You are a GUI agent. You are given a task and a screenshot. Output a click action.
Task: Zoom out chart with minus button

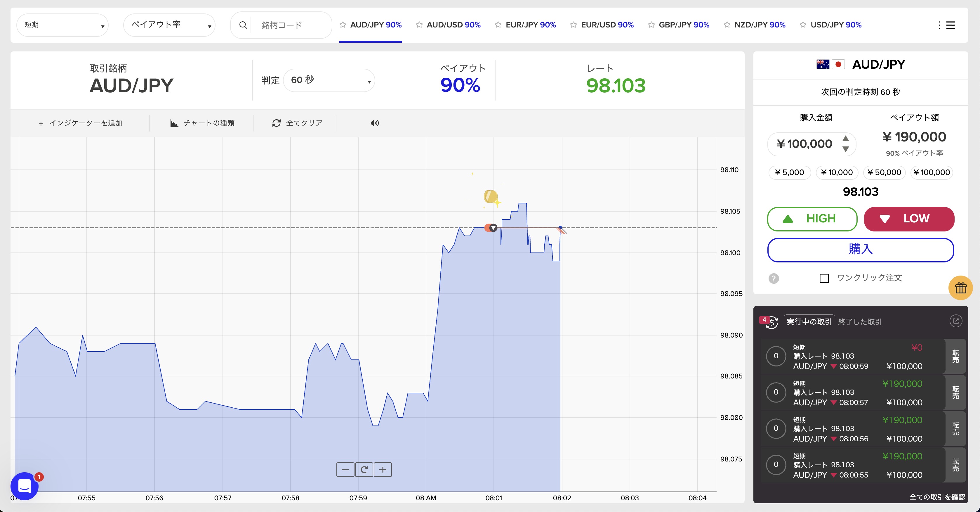point(345,470)
